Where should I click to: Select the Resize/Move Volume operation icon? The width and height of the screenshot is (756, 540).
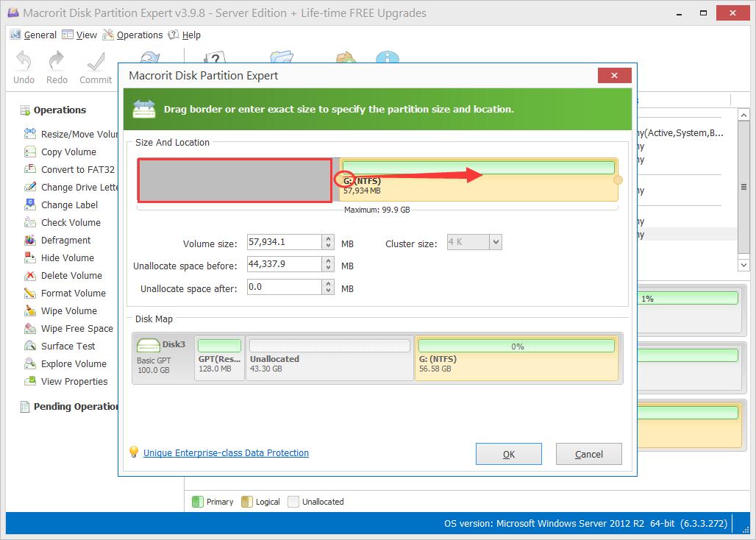click(29, 134)
